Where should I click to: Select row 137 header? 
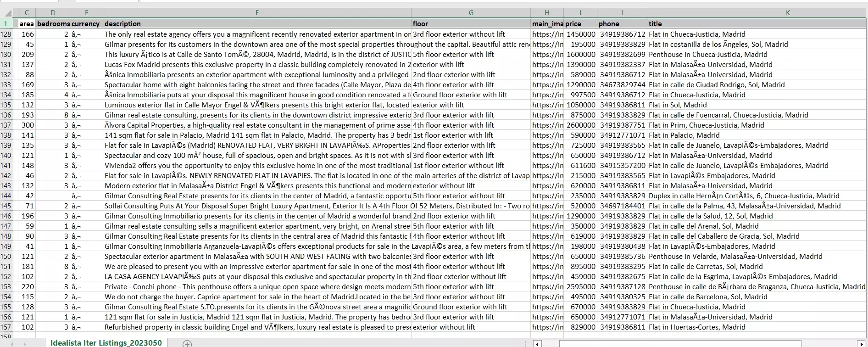(6, 125)
